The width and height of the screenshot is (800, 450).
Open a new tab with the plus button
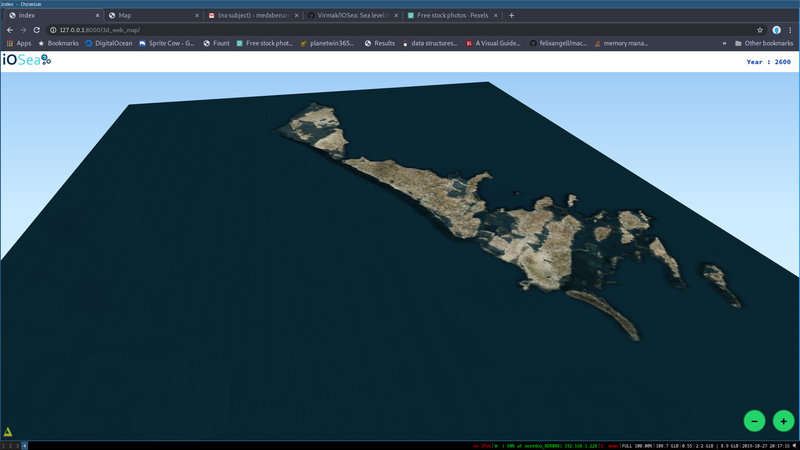512,16
